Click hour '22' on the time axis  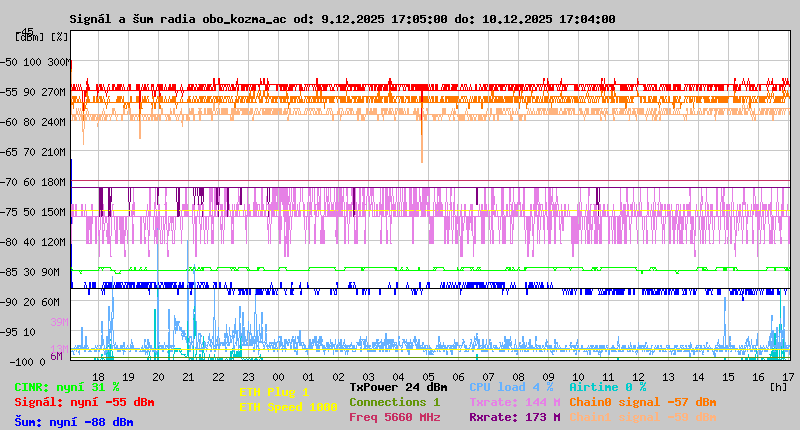(218, 377)
